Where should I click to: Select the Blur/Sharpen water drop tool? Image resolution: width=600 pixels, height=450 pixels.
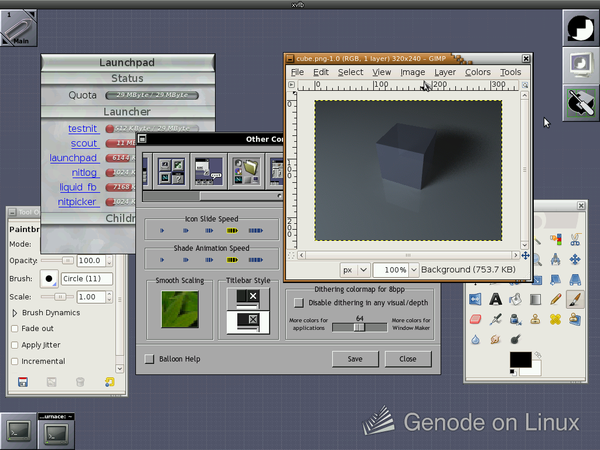point(475,339)
